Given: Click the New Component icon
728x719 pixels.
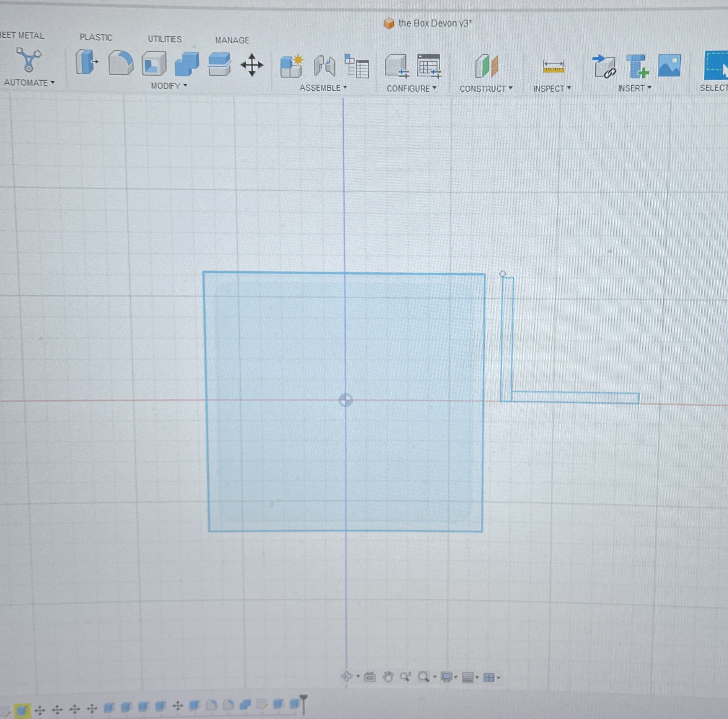Looking at the screenshot, I should click(x=291, y=66).
